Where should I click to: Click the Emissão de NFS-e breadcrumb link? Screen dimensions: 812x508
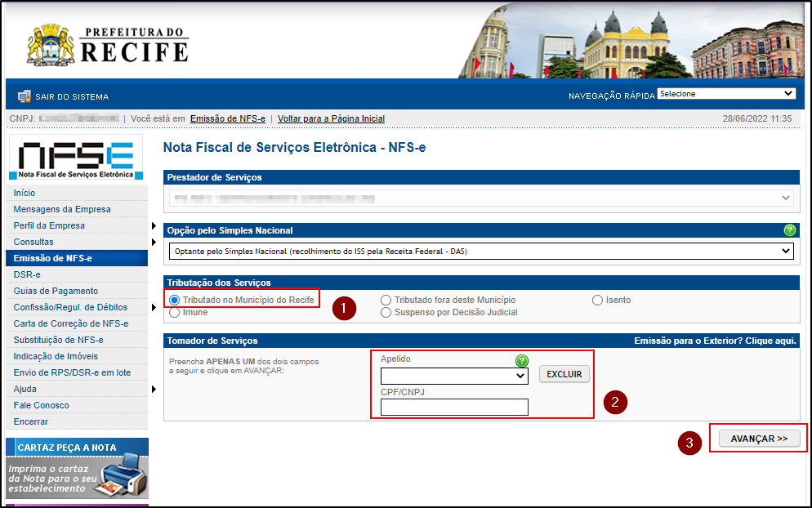pyautogui.click(x=228, y=118)
